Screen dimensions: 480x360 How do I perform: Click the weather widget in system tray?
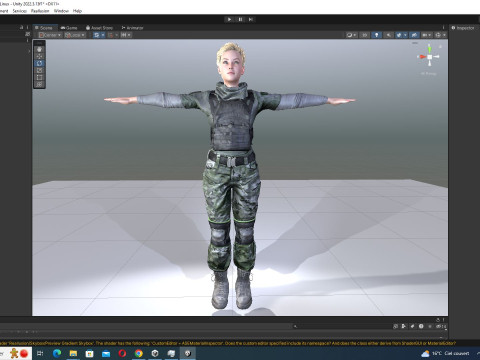tap(445, 353)
